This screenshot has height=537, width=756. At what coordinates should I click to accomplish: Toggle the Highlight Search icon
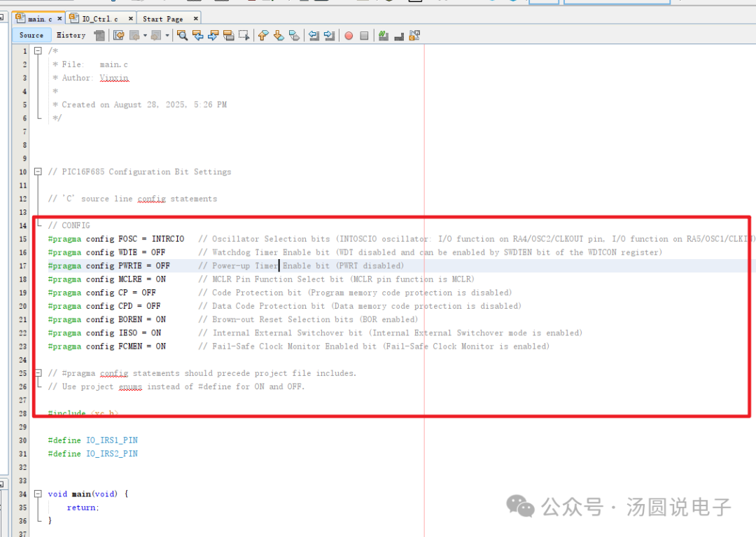(x=228, y=35)
